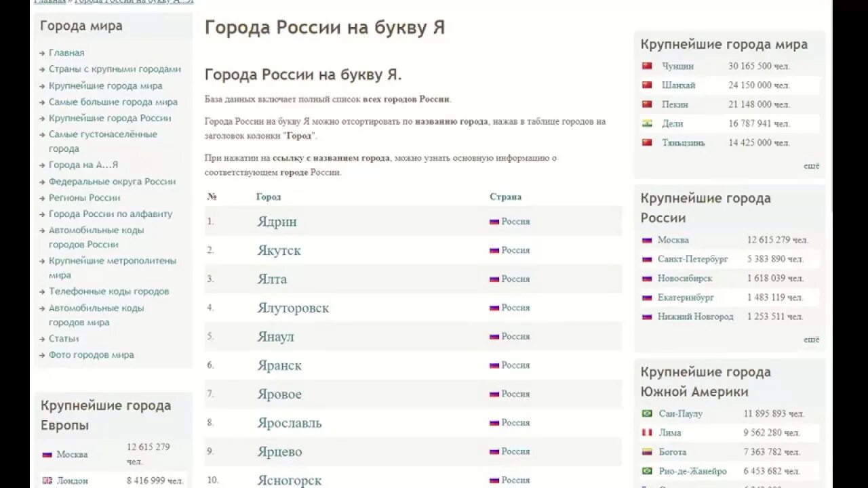
Task: Click population 1 618 039 чел. value
Action: (776, 278)
